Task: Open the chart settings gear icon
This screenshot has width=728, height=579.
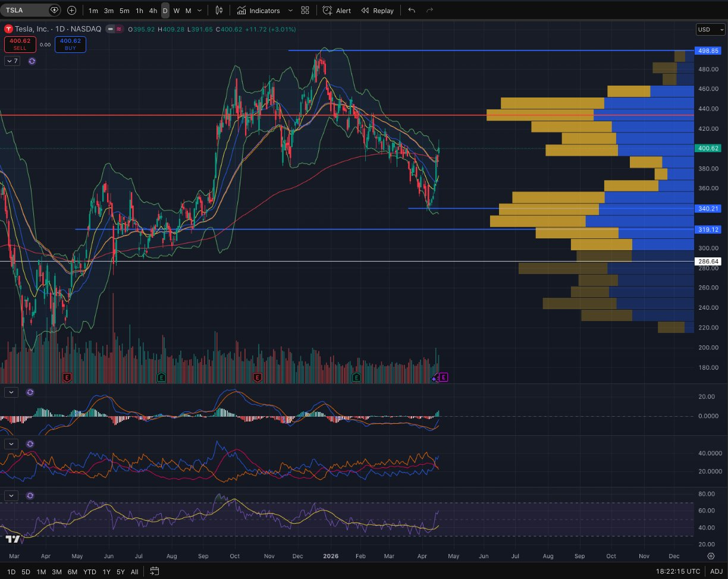Action: pos(711,556)
